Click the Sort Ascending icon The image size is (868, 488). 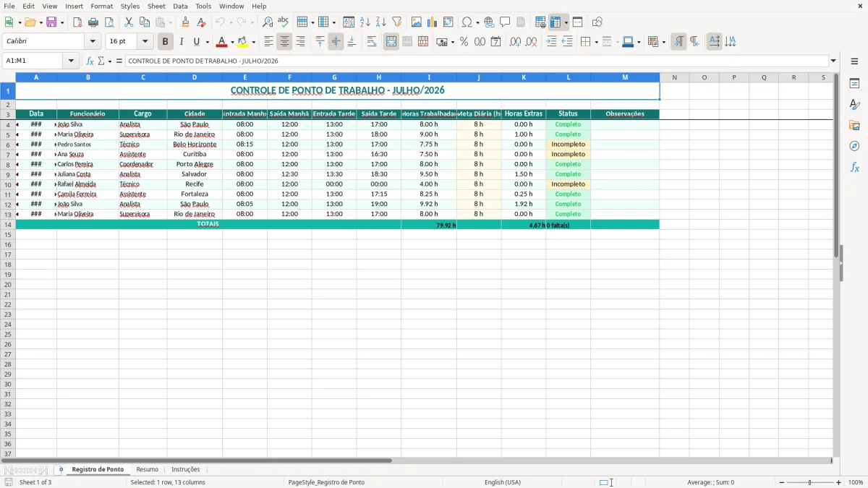(365, 22)
